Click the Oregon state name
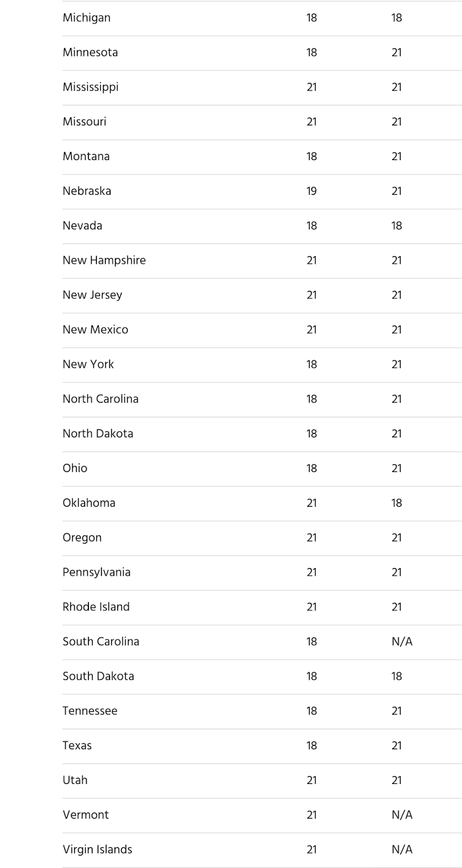The width and height of the screenshot is (462, 868). 82,538
